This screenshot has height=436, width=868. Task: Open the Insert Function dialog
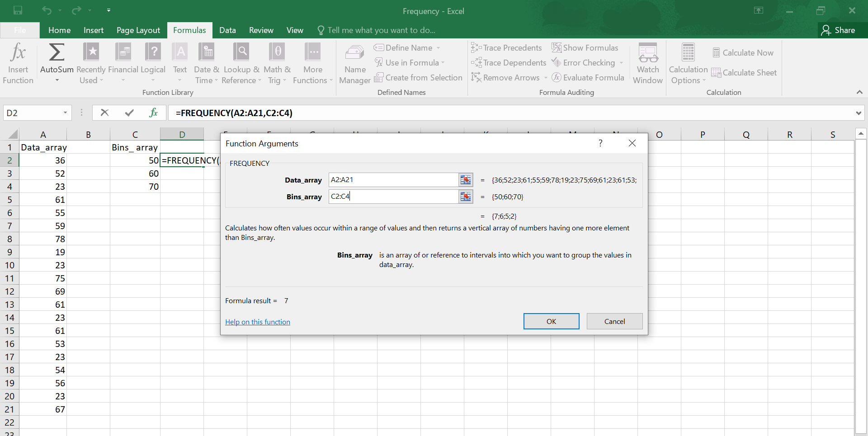pyautogui.click(x=18, y=63)
